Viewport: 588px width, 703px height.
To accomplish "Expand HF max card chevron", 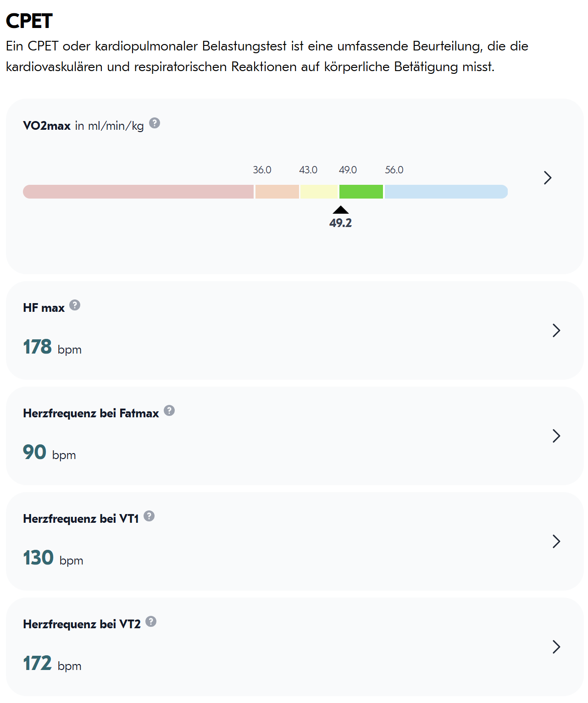I will coord(556,330).
